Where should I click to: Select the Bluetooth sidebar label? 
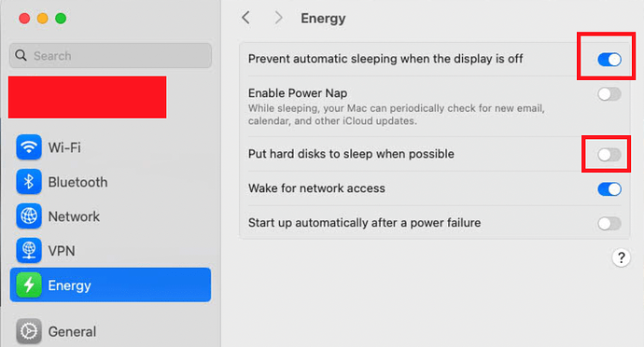coord(78,182)
